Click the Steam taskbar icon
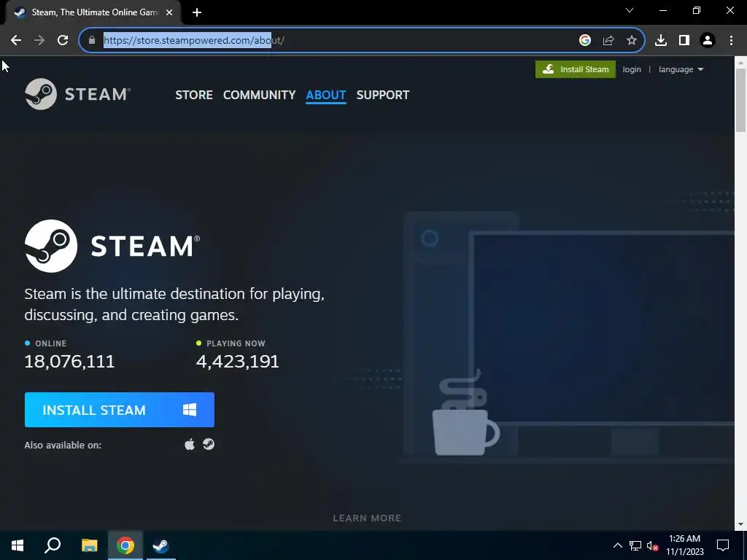This screenshot has width=747, height=560. (x=161, y=545)
